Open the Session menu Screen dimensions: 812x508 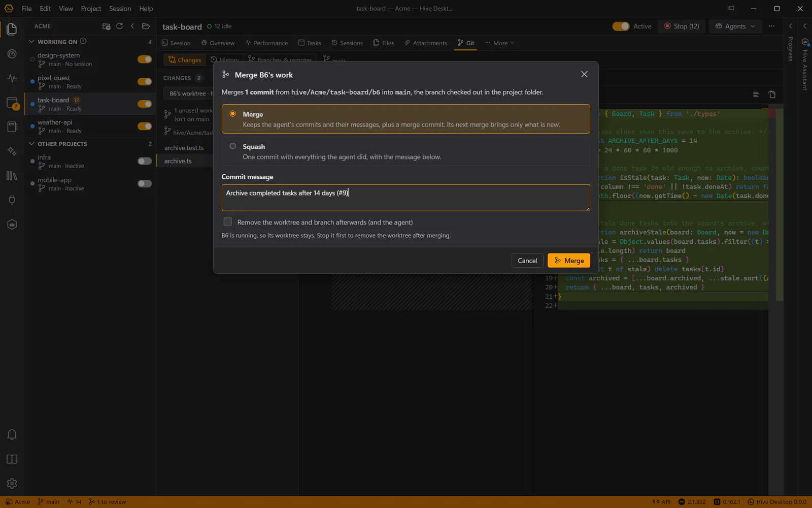(120, 9)
